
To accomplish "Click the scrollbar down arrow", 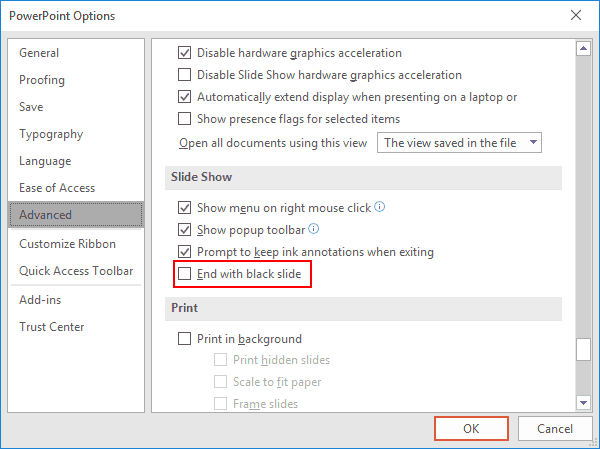I will (584, 402).
